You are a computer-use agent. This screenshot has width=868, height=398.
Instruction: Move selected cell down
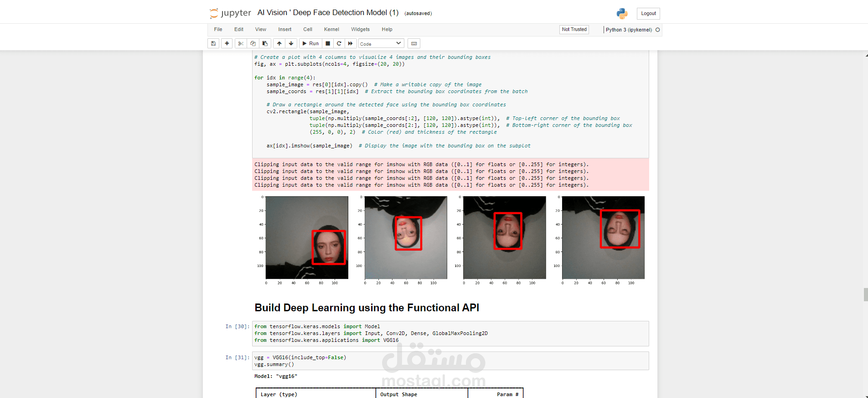coord(291,43)
